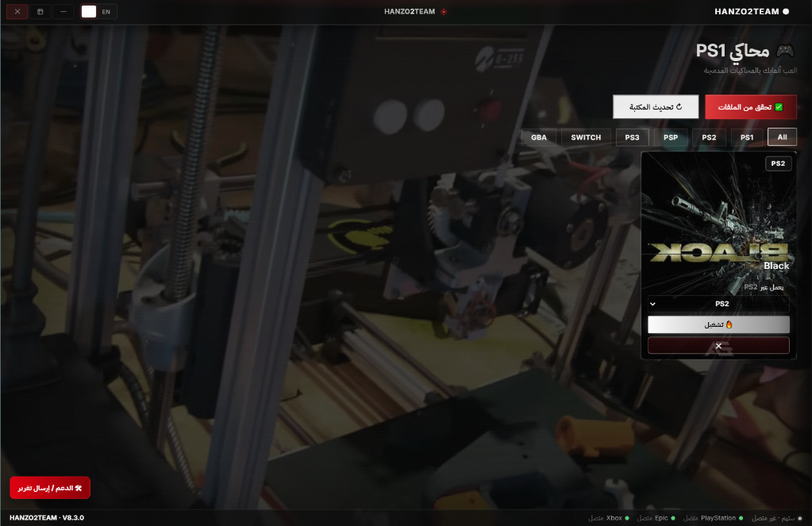Close the HANZO2TEAM window
812x526 pixels.
pyautogui.click(x=17, y=11)
